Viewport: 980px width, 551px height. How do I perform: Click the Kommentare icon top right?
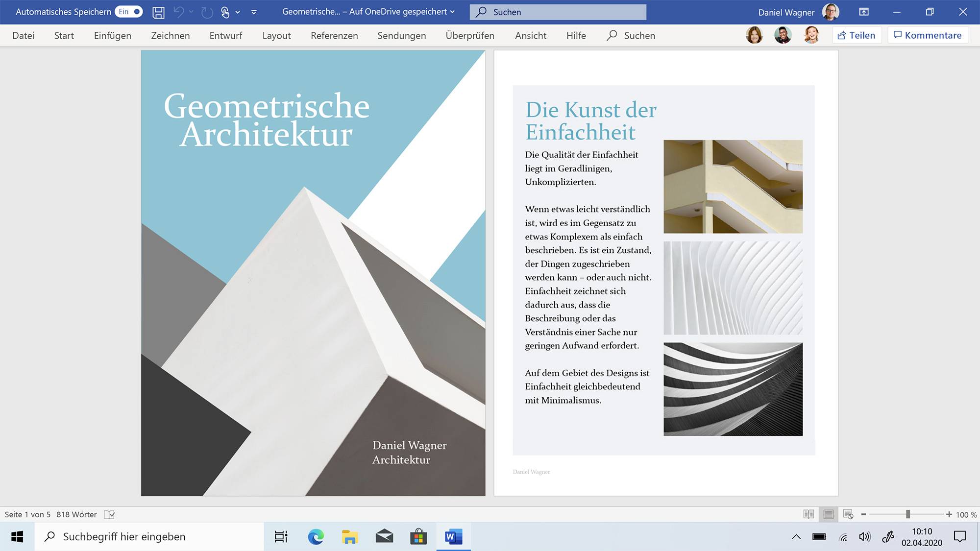[x=928, y=35]
